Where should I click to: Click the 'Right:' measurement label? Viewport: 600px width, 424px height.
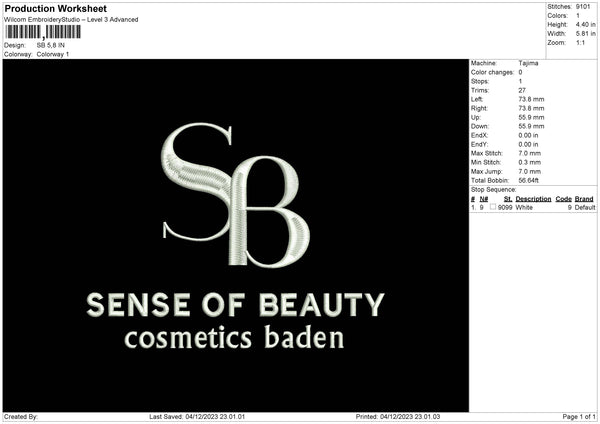tap(479, 108)
